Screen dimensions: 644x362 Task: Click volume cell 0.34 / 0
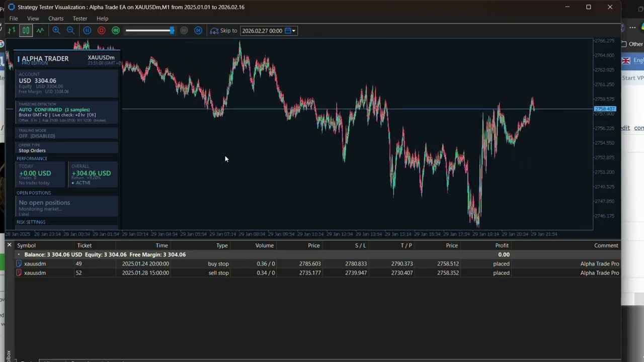click(266, 273)
